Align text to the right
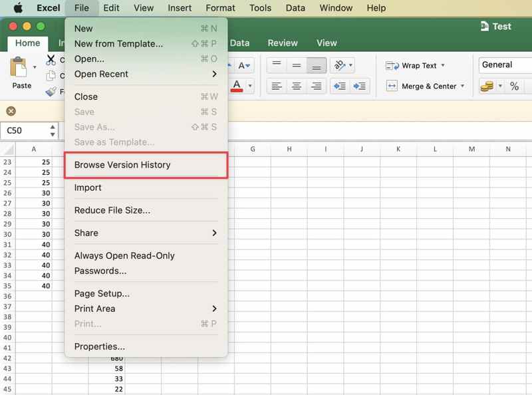The width and height of the screenshot is (532, 395). pyautogui.click(x=317, y=86)
